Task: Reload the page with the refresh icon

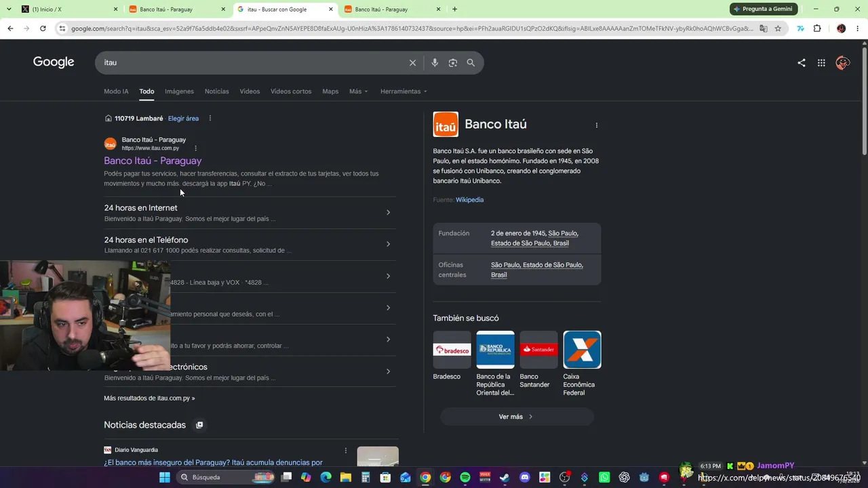Action: coord(43,28)
